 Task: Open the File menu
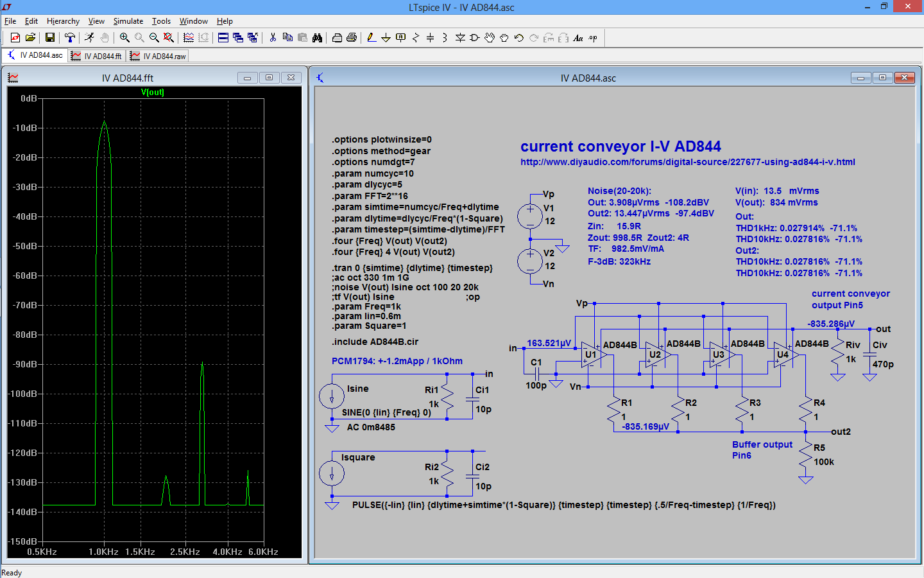pyautogui.click(x=10, y=21)
